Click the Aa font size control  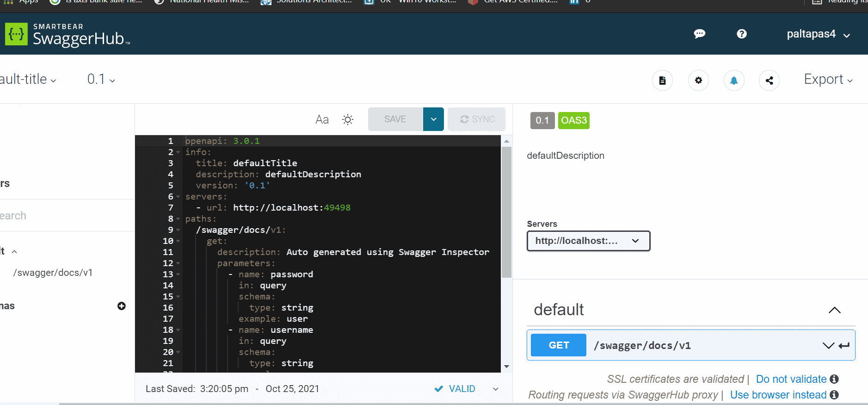tap(322, 119)
